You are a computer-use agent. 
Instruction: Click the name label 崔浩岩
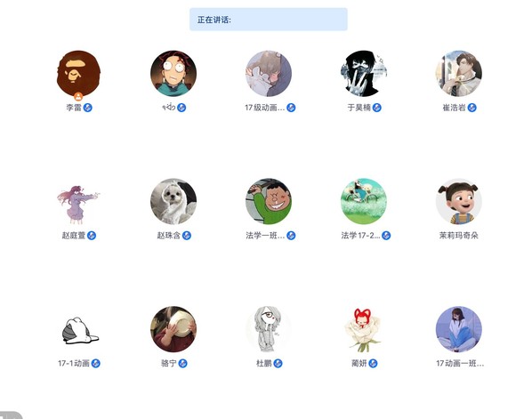[455, 108]
